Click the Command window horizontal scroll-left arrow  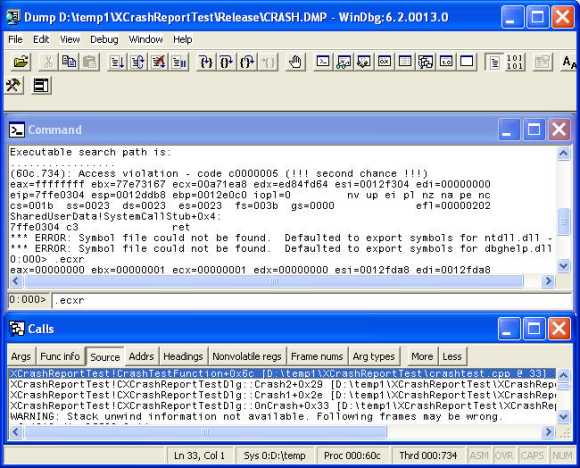click(x=16, y=281)
